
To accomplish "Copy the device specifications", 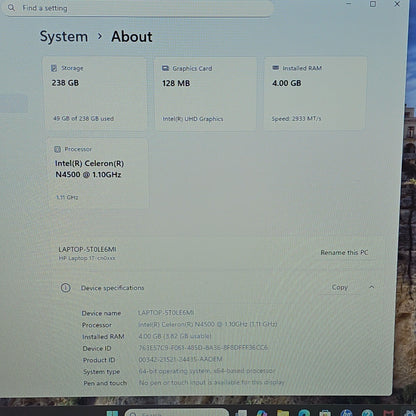I will (340, 287).
